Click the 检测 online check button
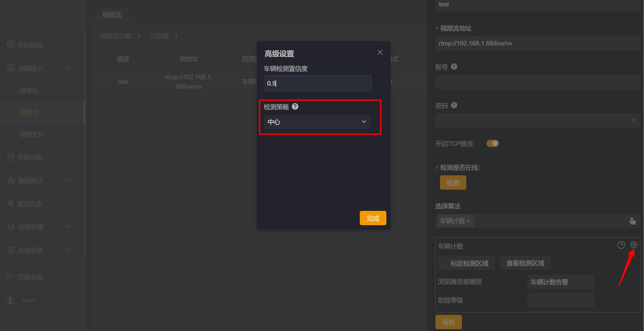Viewport: 644px width, 331px height. [x=453, y=182]
